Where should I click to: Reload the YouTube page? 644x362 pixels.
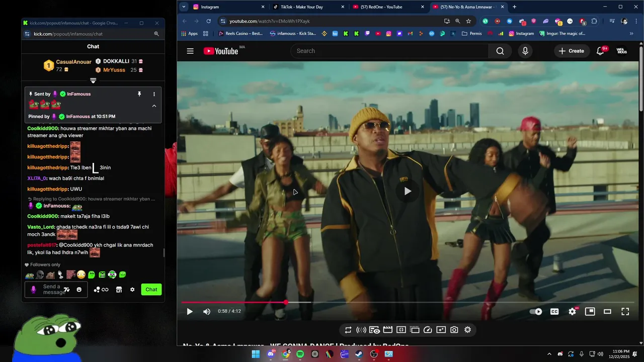(x=208, y=21)
